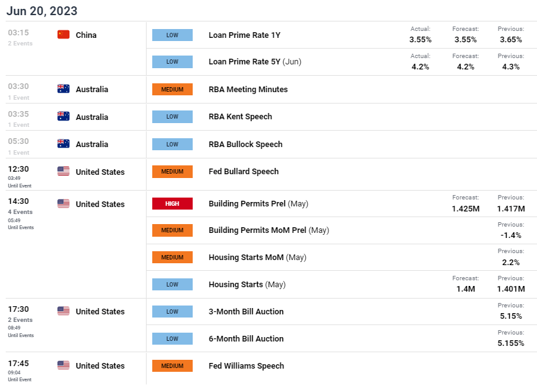Screen dimensions: 537x392
Task: Click United States flag at 17:30
Action: click(63, 311)
